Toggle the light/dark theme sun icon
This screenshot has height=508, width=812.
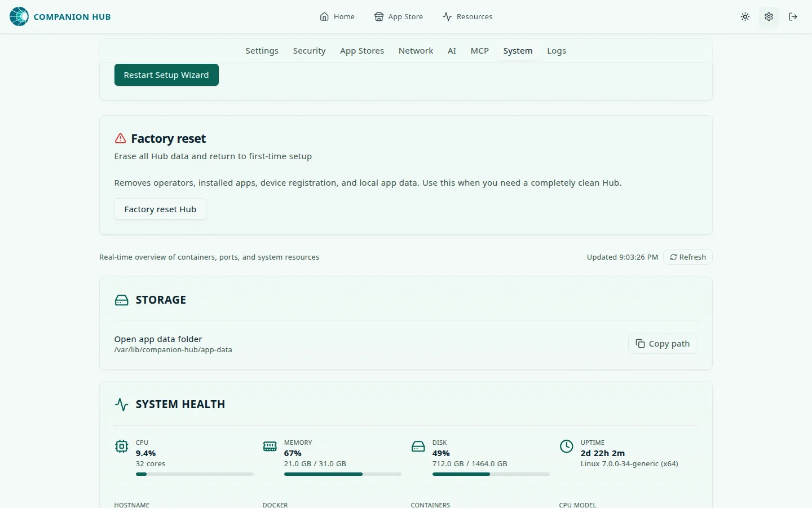(x=745, y=17)
